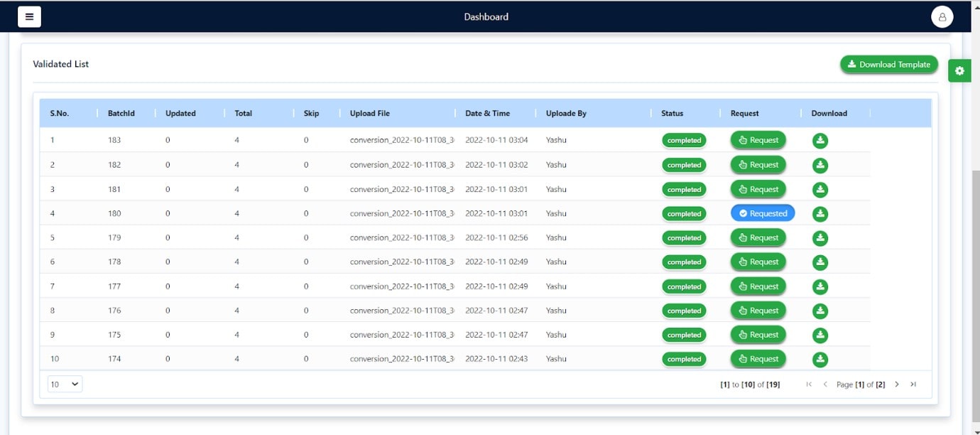
Task: Download file for batch 176
Action: (x=820, y=311)
